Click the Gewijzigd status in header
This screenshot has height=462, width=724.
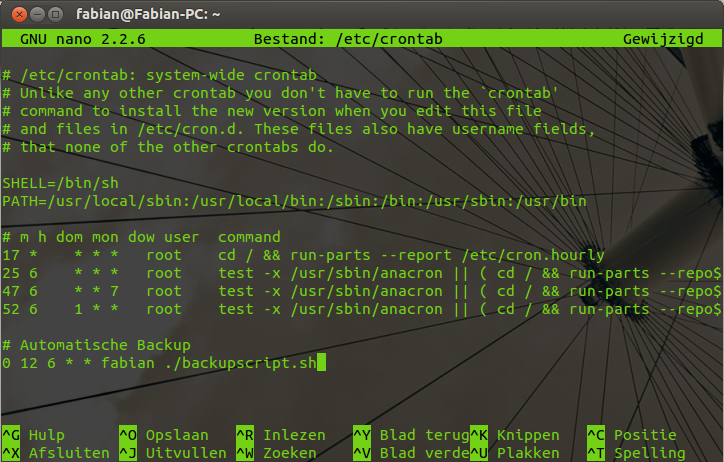(x=663, y=39)
